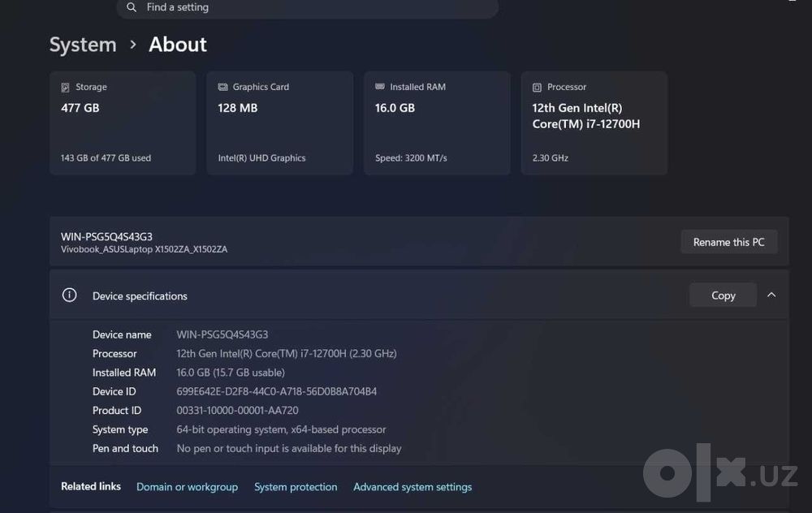Click Vivobook_ASUSLaptop X1502ZA model name
This screenshot has height=513, width=812.
(x=144, y=249)
